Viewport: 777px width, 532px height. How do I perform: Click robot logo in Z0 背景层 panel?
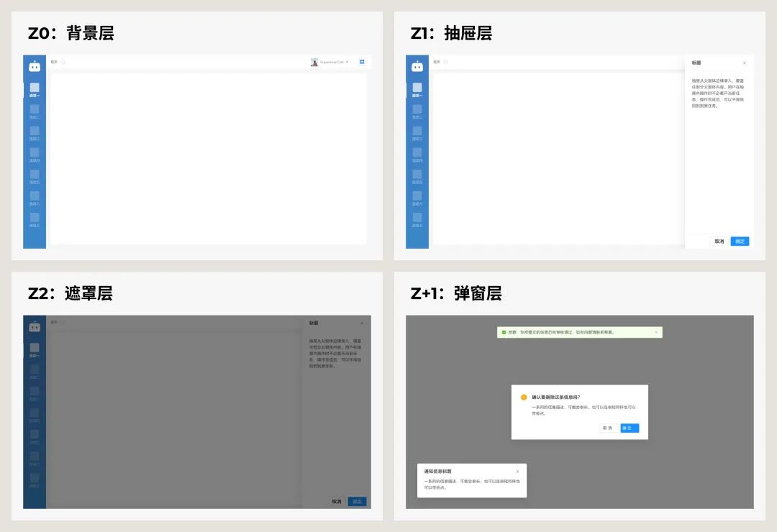[x=35, y=66]
